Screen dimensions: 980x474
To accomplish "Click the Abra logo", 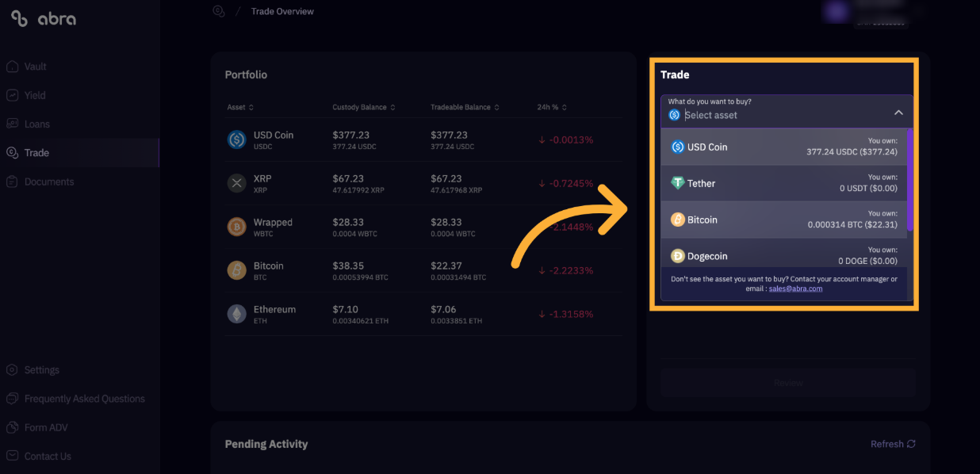I will [44, 19].
